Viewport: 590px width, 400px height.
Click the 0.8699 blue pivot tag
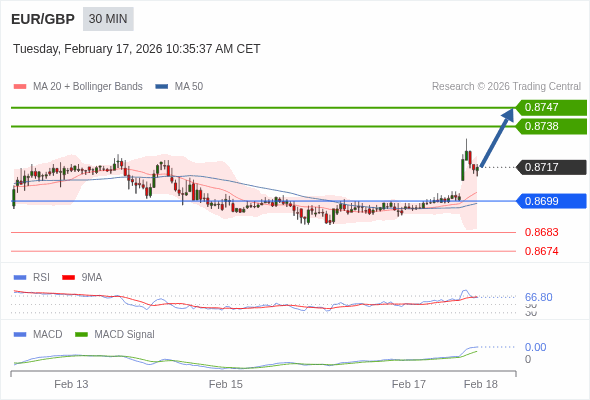coord(551,201)
